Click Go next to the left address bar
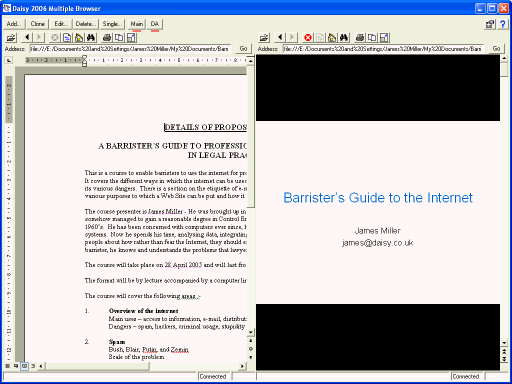This screenshot has height=384, width=512. (243, 49)
